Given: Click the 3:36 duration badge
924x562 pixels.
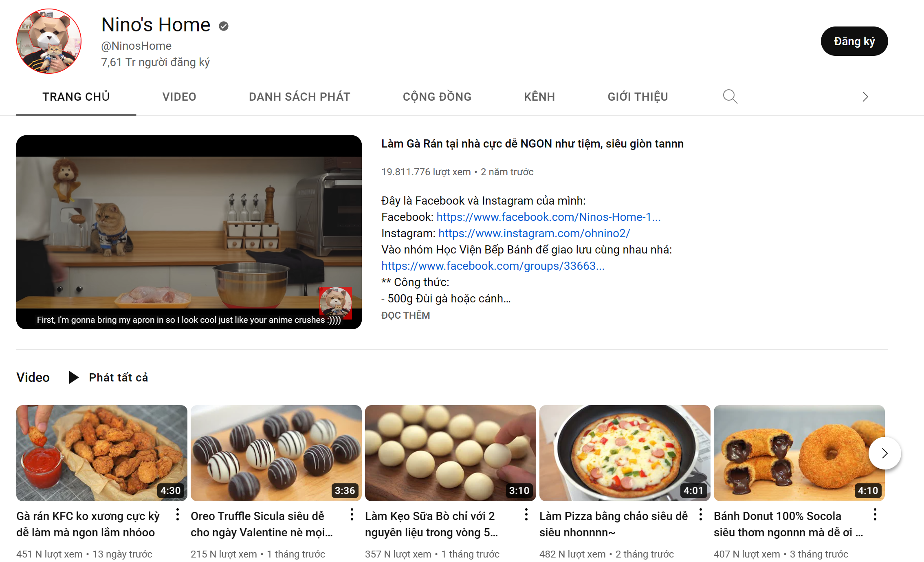Looking at the screenshot, I should 345,490.
